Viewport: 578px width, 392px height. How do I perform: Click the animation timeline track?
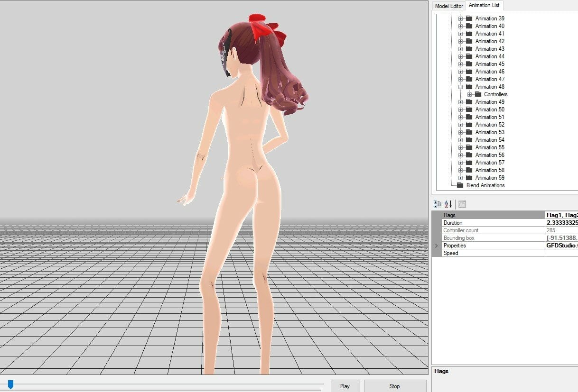click(x=161, y=384)
